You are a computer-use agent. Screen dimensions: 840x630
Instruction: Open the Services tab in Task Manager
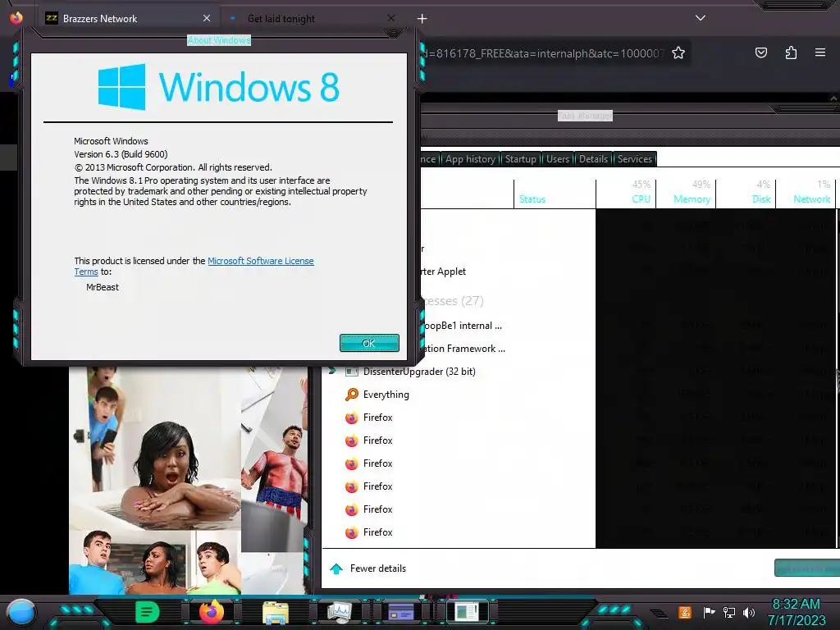pyautogui.click(x=634, y=159)
